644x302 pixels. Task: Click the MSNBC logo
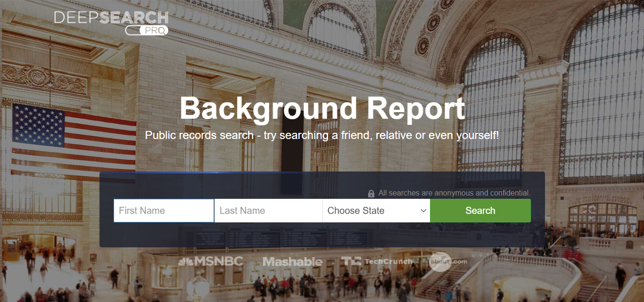[211, 261]
